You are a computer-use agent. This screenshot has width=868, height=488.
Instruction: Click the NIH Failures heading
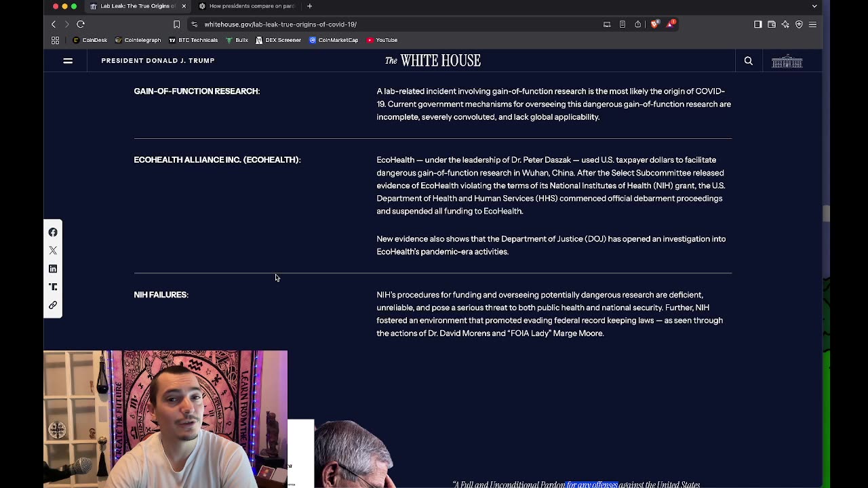[161, 295]
